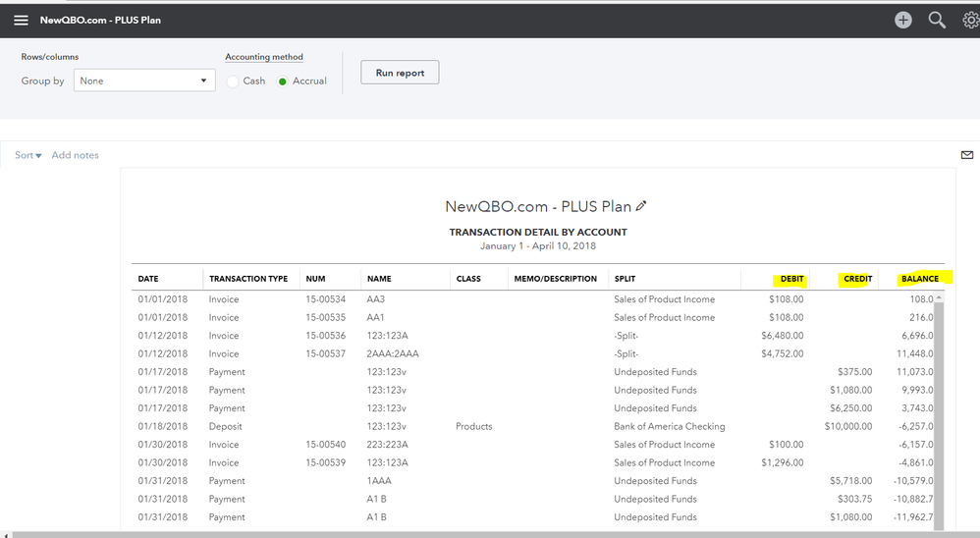Click the name AA1
This screenshot has width=980, height=538.
[x=376, y=317]
